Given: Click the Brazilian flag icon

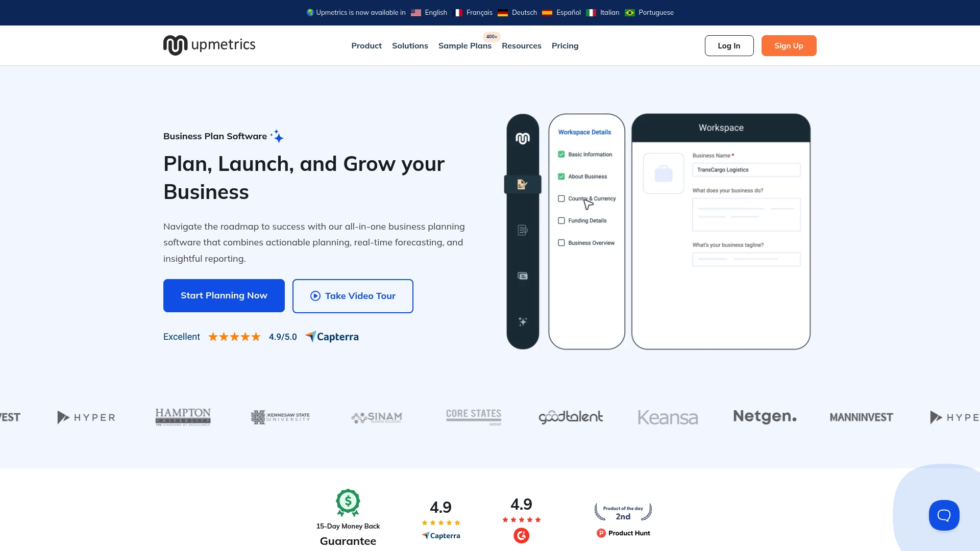Looking at the screenshot, I should 630,13.
